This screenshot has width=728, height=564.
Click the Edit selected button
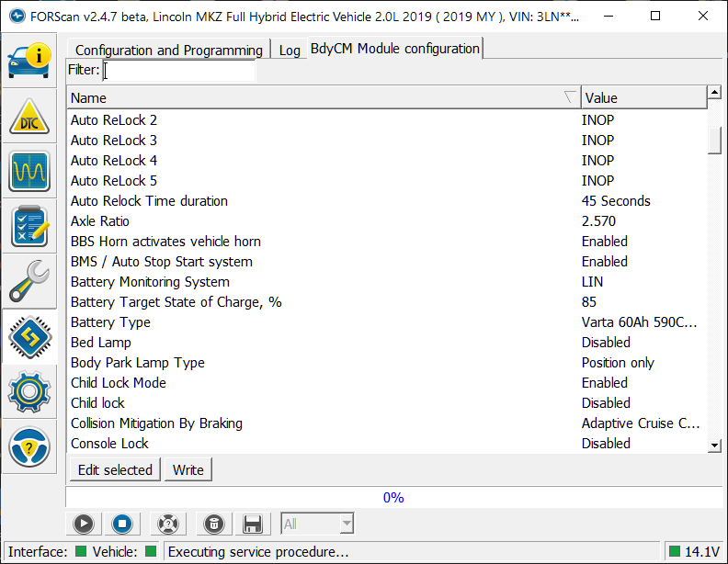115,469
